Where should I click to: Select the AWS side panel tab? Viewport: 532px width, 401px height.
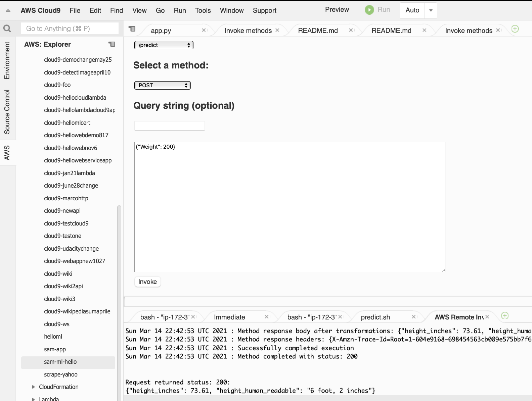(x=7, y=153)
